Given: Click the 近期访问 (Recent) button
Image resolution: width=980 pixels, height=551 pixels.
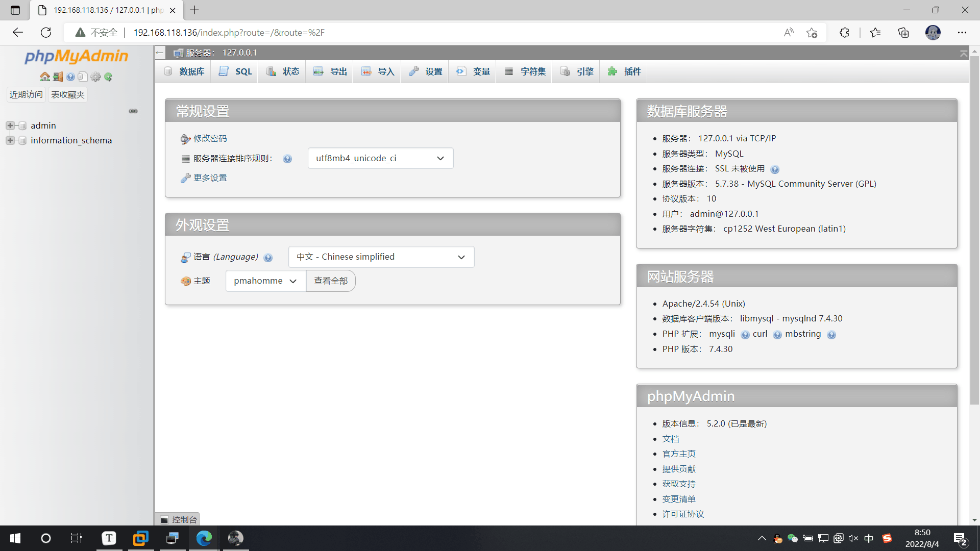Looking at the screenshot, I should click(x=26, y=95).
